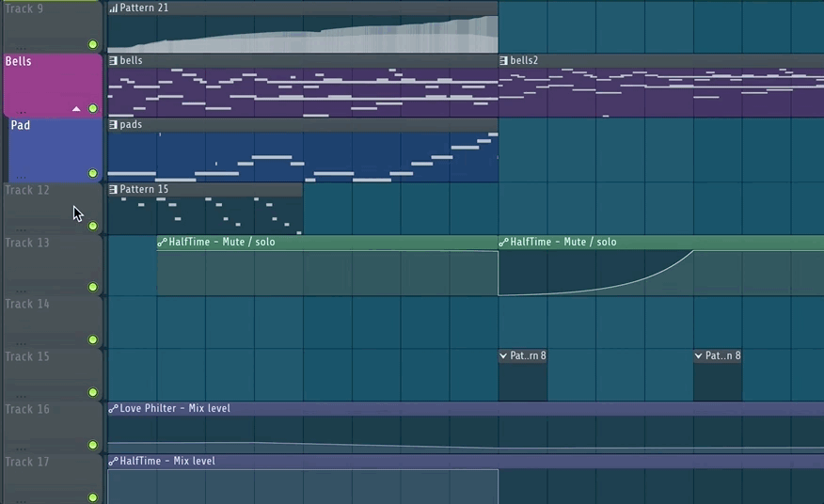The width and height of the screenshot is (824, 504).
Task: Collapse the Bells track group arrow
Action: point(76,109)
